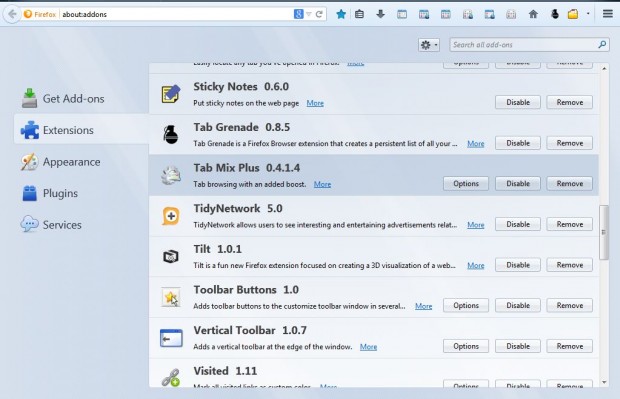Open Options for Vertical Toolbar
This screenshot has height=399, width=620.
click(466, 346)
